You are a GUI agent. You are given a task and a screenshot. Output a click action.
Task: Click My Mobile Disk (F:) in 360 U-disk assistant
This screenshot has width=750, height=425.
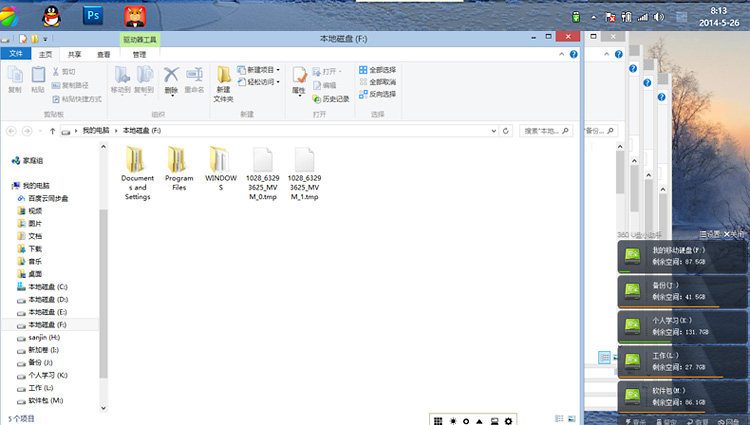682,256
